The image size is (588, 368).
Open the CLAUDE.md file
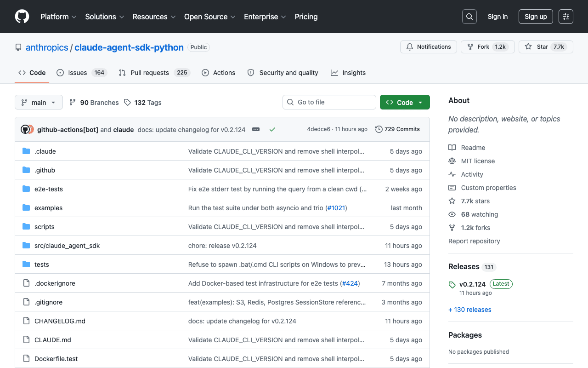(x=53, y=340)
